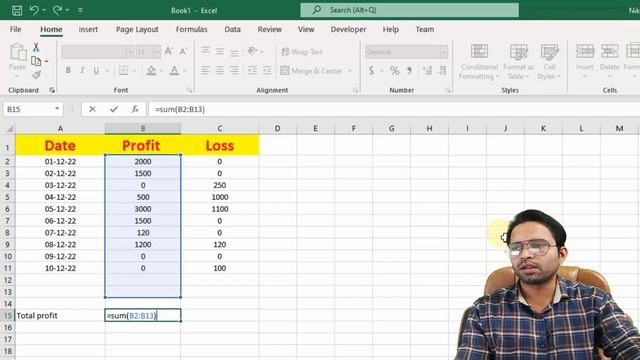Image resolution: width=640 pixels, height=360 pixels.
Task: Open the font name dropdown
Action: [x=130, y=52]
